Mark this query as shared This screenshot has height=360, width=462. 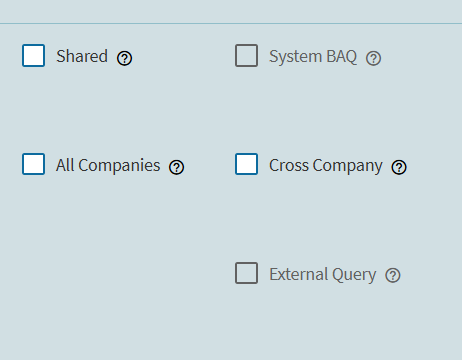pyautogui.click(x=33, y=56)
